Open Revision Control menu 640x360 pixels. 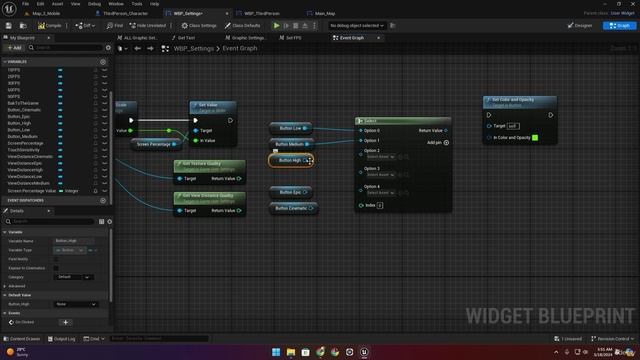[x=612, y=339]
